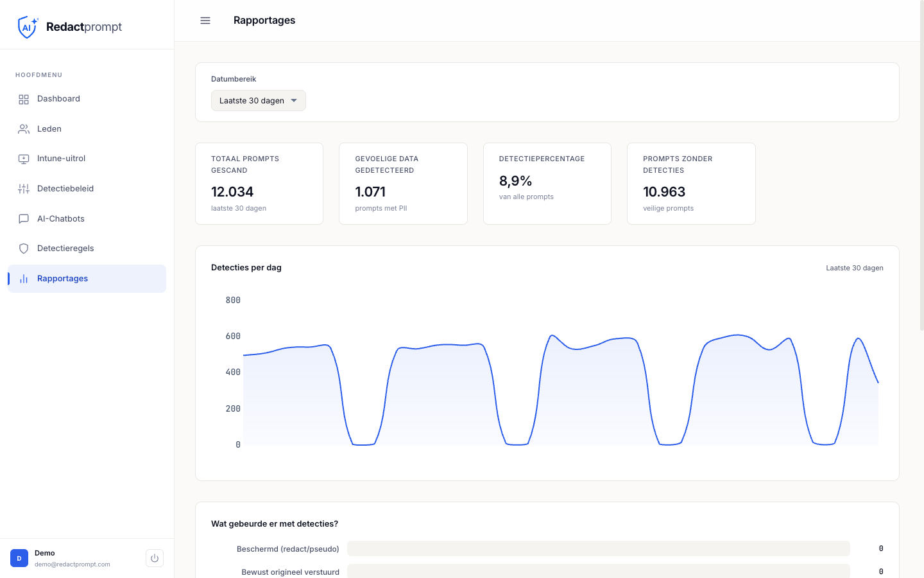The height and width of the screenshot is (578, 924).
Task: Click the Bewust origineel verstuurd progress bar
Action: click(599, 572)
